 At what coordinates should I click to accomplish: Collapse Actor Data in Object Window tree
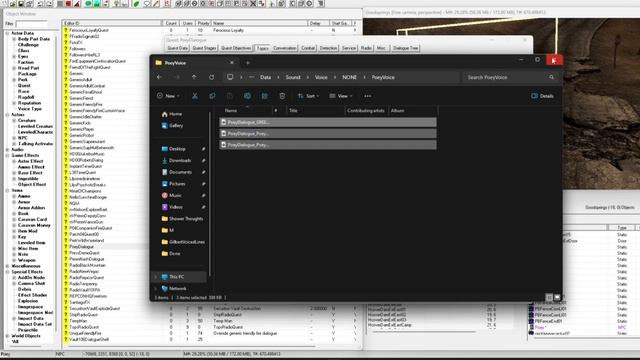coord(7,33)
